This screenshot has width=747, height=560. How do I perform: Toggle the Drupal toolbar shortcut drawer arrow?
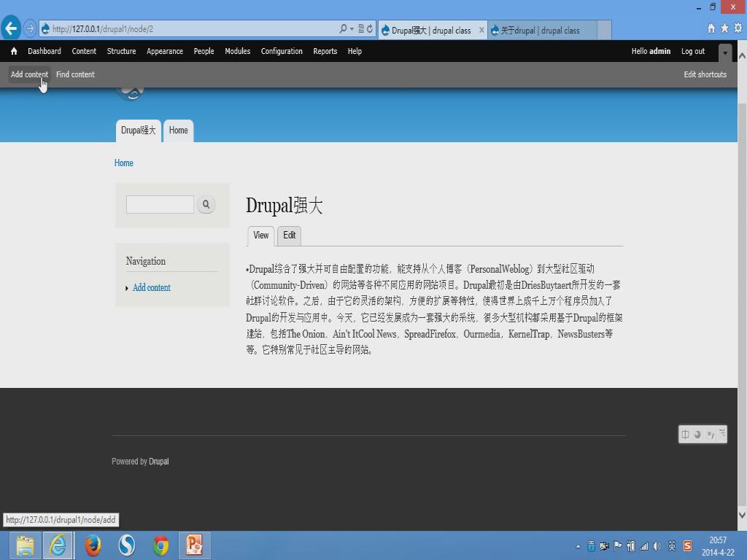tap(724, 52)
